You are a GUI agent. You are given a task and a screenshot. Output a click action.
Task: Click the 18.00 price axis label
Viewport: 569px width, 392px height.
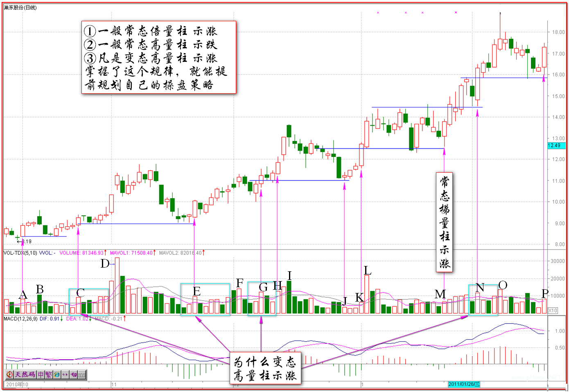point(558,32)
